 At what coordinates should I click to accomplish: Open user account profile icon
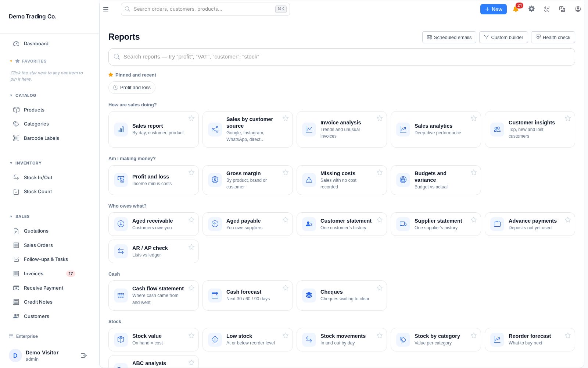578,9
